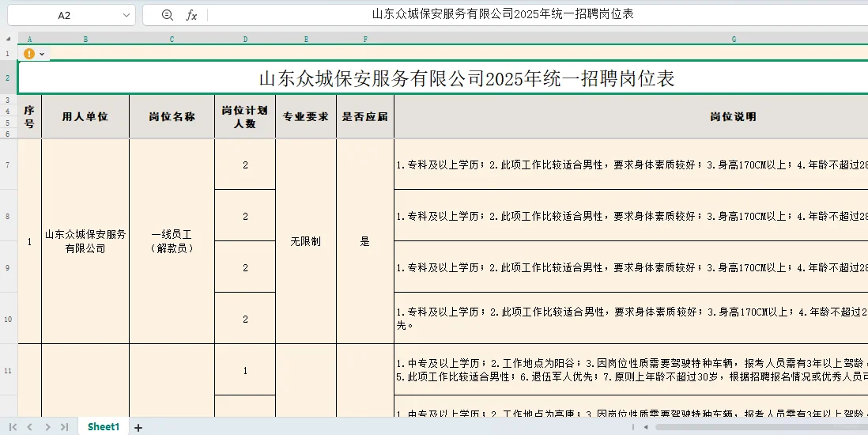The image size is (868, 435).
Task: Click the 无限制 cell
Action: tap(306, 241)
